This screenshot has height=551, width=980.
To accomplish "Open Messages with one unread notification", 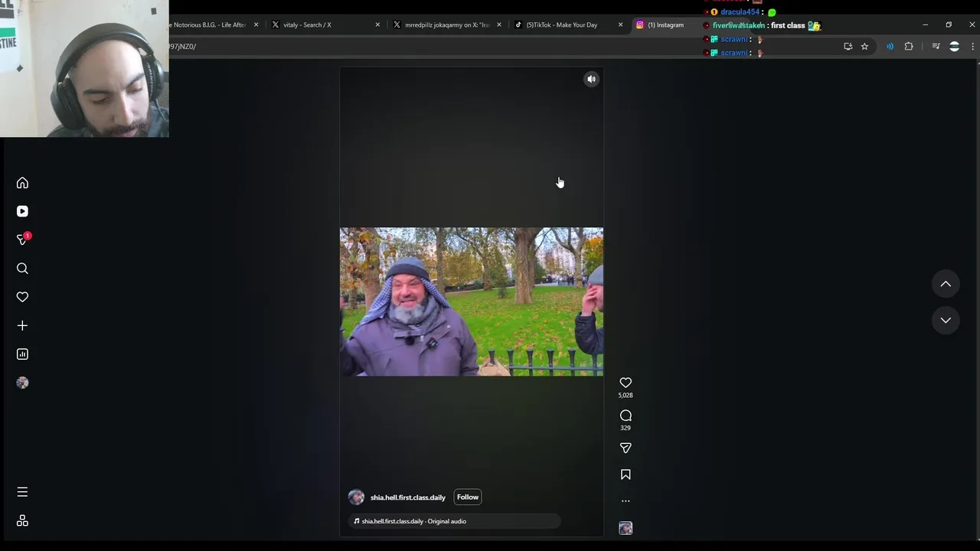I will [x=23, y=240].
